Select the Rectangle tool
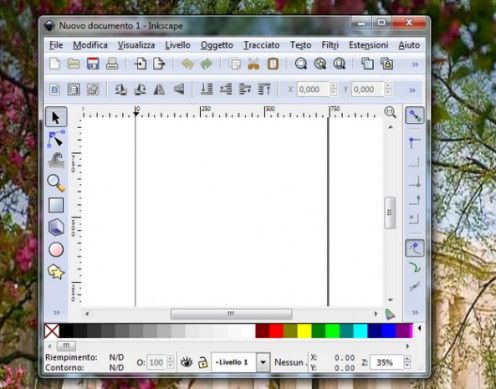This screenshot has height=389, width=496. tap(56, 205)
